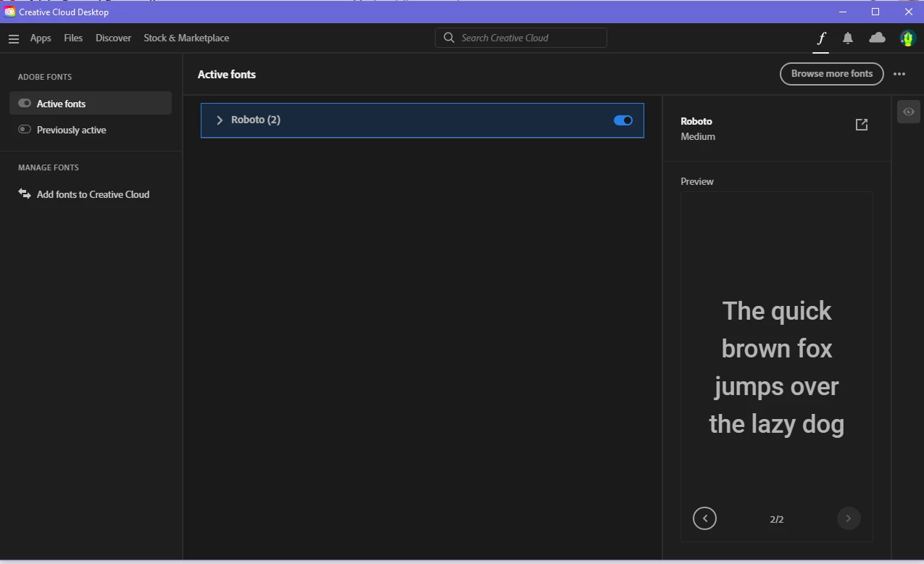The height and width of the screenshot is (564, 924).
Task: Select the Roboto (2) font row
Action: (423, 120)
